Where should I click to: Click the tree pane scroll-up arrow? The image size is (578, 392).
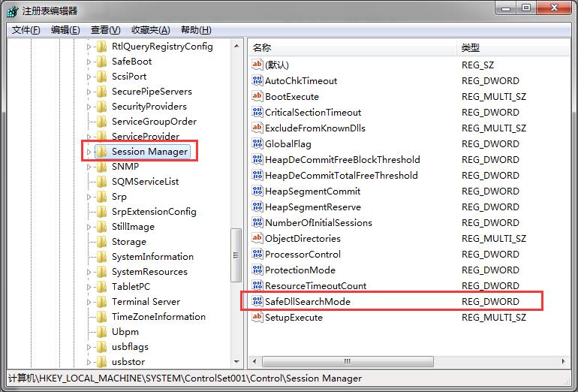(x=236, y=47)
